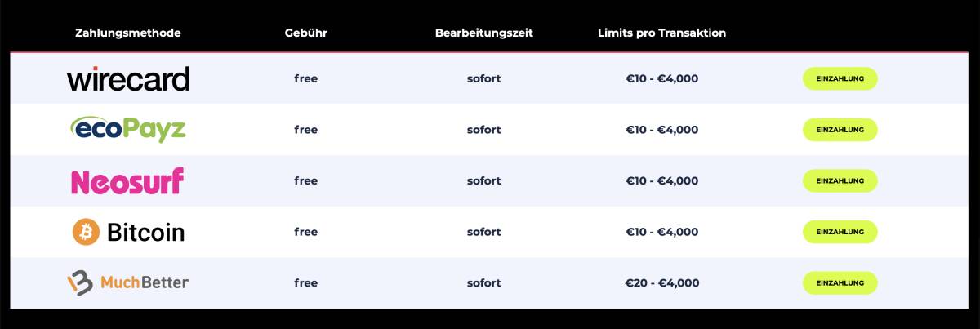The height and width of the screenshot is (329, 980).
Task: Click the €10 - €4,000 limit for ecoPayz
Action: 662,130
